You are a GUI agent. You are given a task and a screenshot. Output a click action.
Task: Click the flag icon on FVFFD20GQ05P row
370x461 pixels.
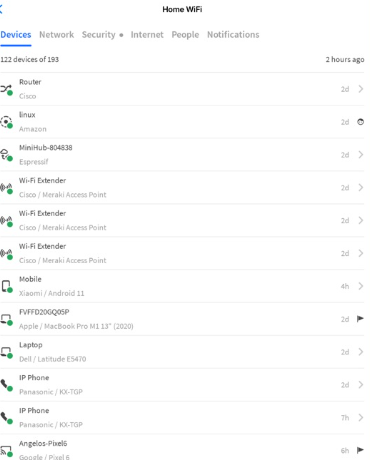[360, 319]
